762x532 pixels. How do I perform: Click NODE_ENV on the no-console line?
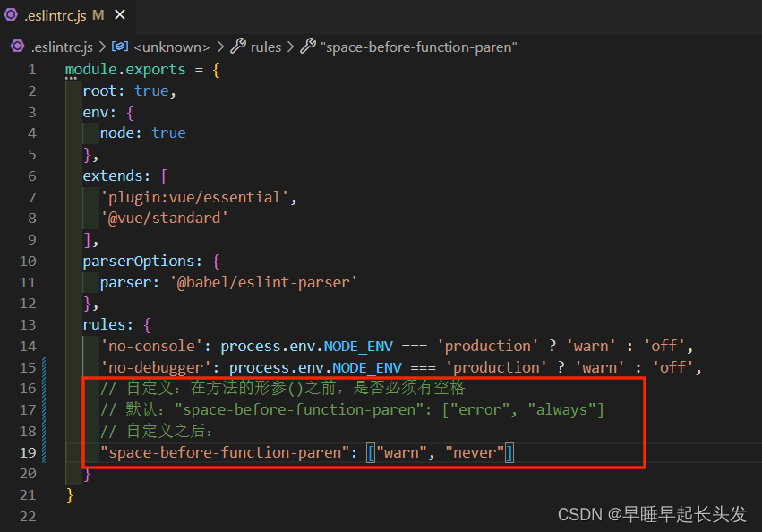(x=358, y=347)
